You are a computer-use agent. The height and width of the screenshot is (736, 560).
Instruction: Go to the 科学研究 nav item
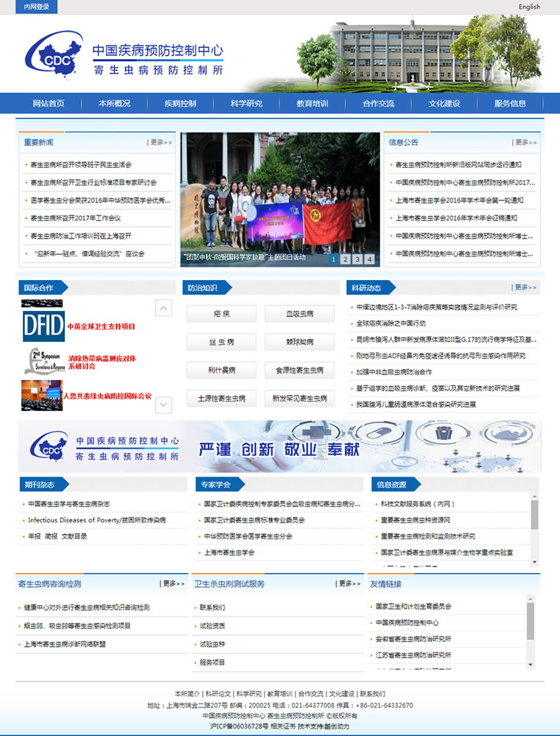[x=246, y=104]
